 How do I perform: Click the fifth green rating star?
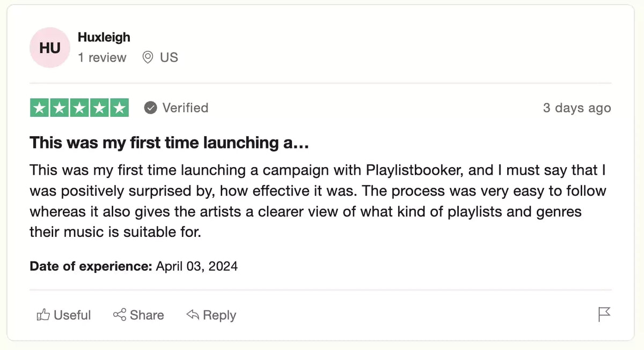[x=119, y=108]
